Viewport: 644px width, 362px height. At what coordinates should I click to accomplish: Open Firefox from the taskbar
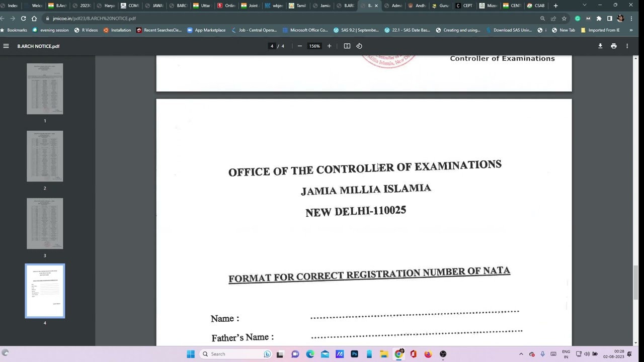pos(428,354)
